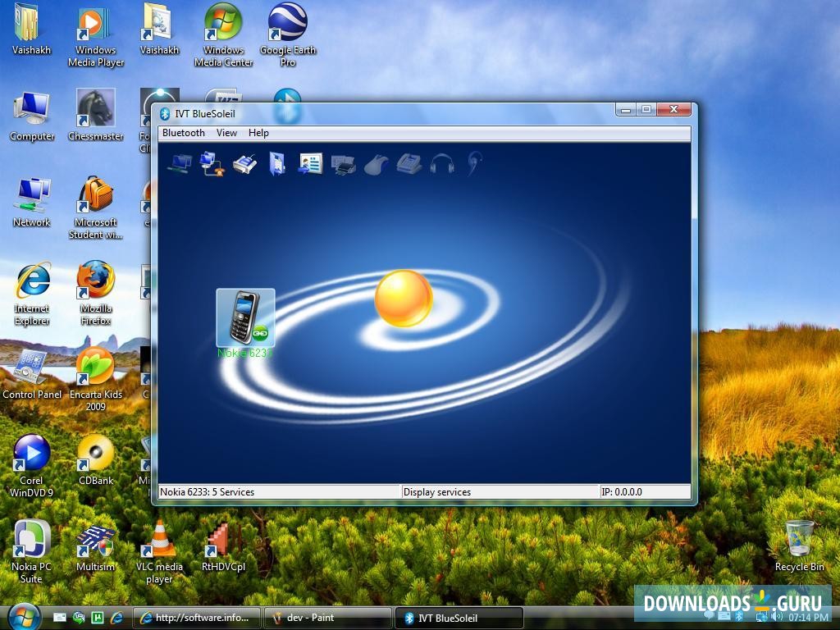
Task: Select the VLC media player desktop icon
Action: click(x=160, y=552)
